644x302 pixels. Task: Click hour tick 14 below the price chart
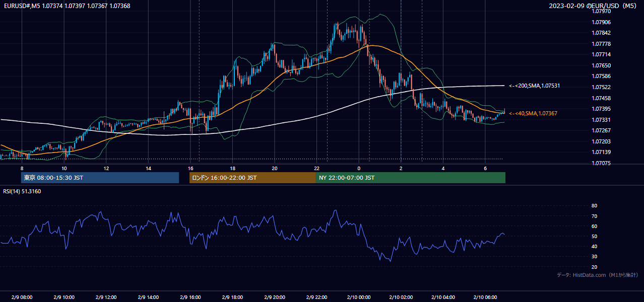coord(148,168)
